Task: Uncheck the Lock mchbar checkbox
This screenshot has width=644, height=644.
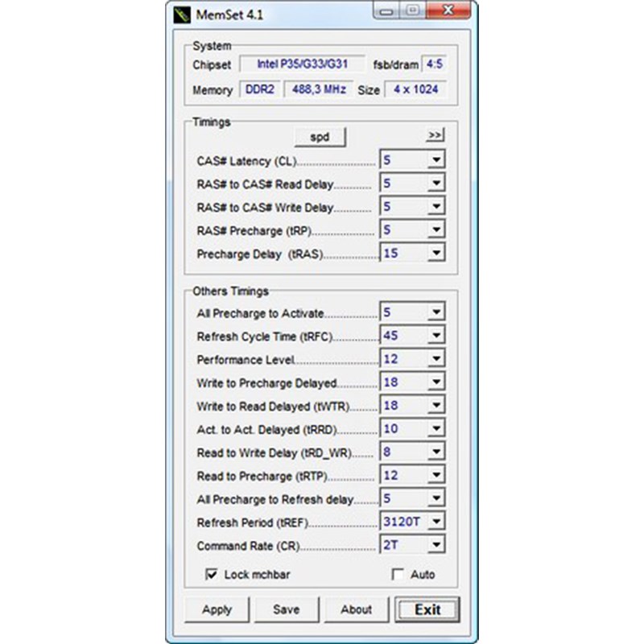Action: tap(211, 574)
